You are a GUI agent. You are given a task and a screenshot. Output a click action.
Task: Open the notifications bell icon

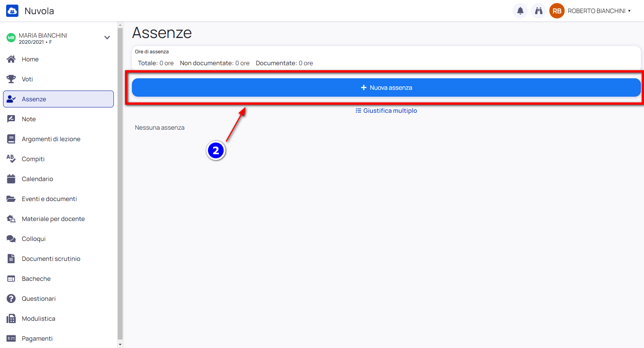coord(520,11)
